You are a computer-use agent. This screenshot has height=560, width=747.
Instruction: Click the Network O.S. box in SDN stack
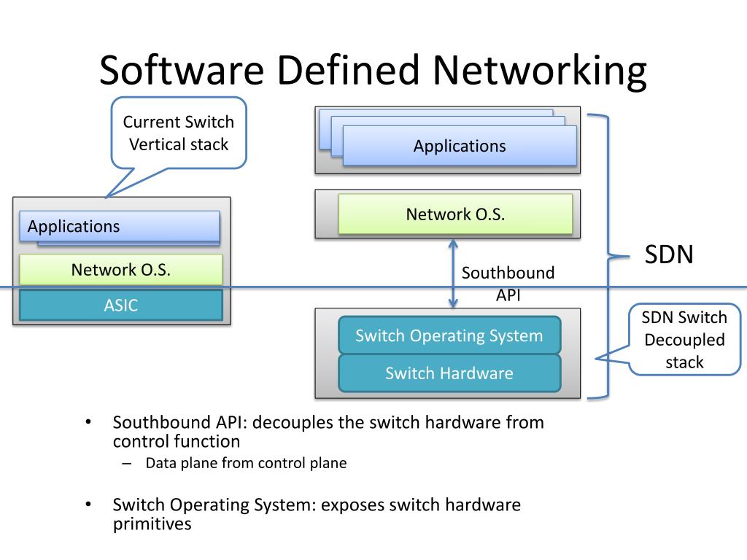[x=455, y=214]
